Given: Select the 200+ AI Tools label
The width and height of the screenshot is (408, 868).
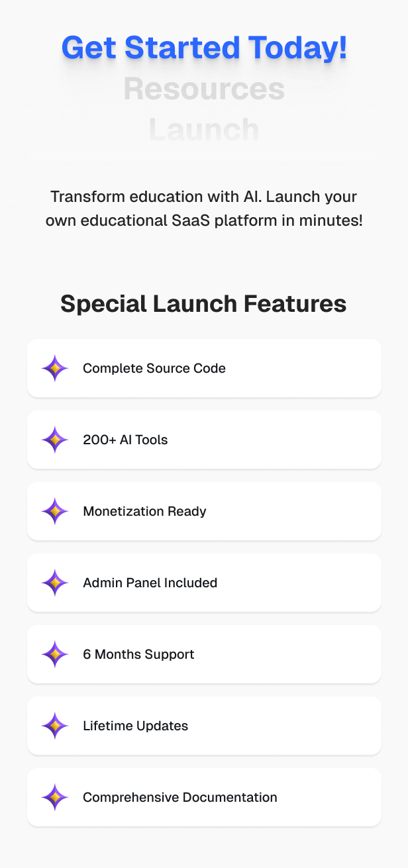Looking at the screenshot, I should (x=125, y=440).
